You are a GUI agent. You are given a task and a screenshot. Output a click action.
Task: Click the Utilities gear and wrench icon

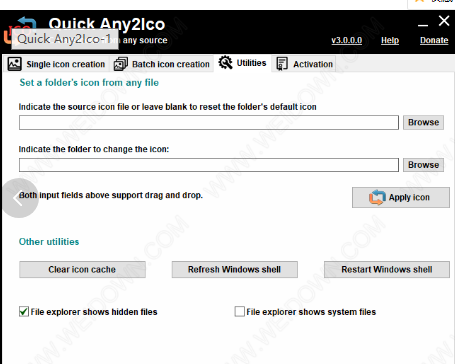tap(226, 62)
